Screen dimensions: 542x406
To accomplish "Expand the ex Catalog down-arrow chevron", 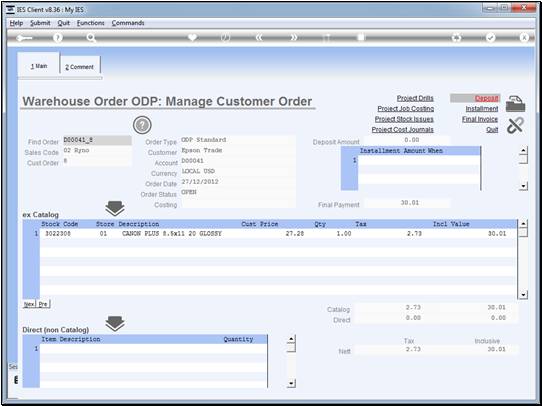I will [x=115, y=209].
